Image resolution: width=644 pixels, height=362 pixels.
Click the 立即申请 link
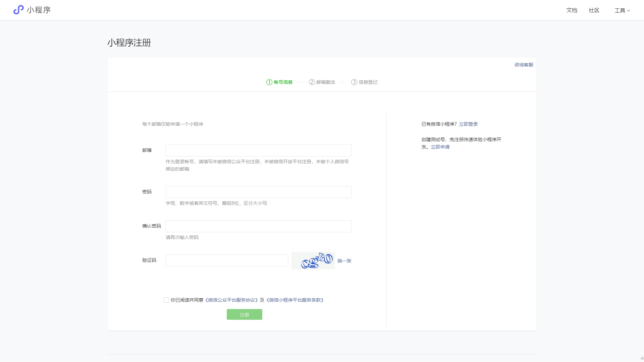pyautogui.click(x=440, y=147)
